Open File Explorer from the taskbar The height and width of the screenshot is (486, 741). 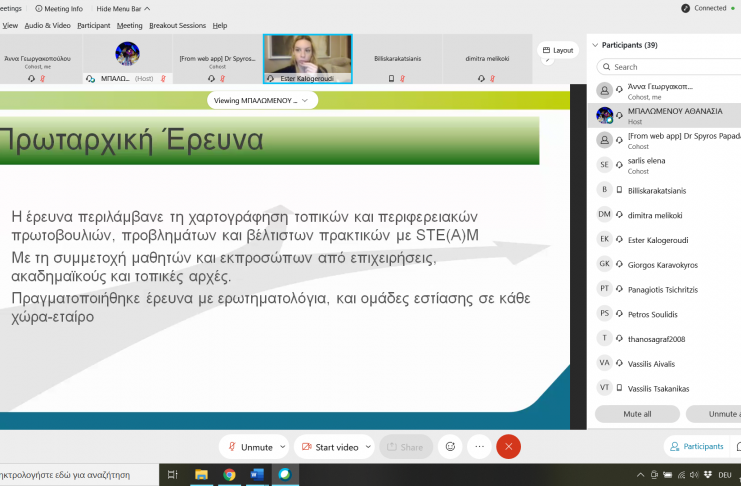click(201, 475)
